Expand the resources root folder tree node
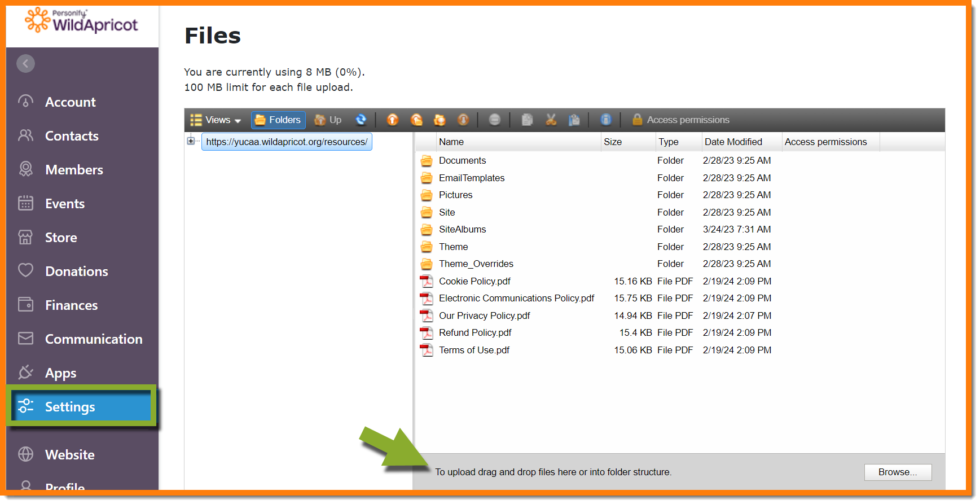 [191, 141]
